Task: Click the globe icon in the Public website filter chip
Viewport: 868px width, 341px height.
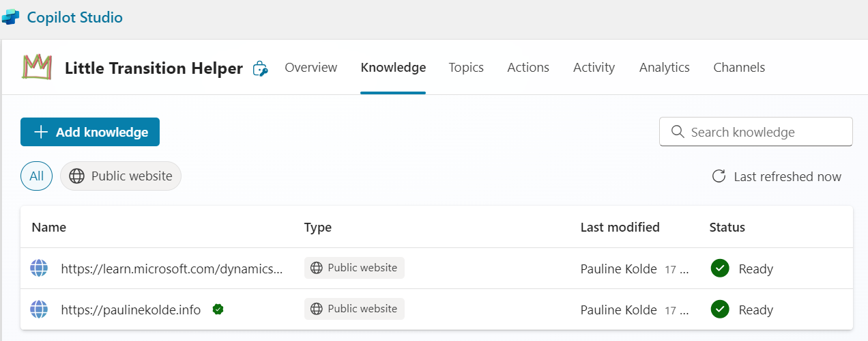Action: (77, 176)
